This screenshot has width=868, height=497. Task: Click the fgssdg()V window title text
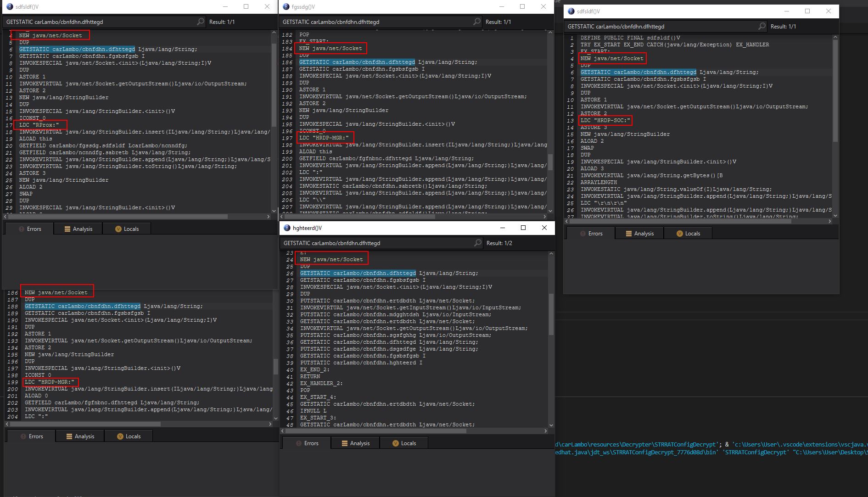[x=303, y=7]
